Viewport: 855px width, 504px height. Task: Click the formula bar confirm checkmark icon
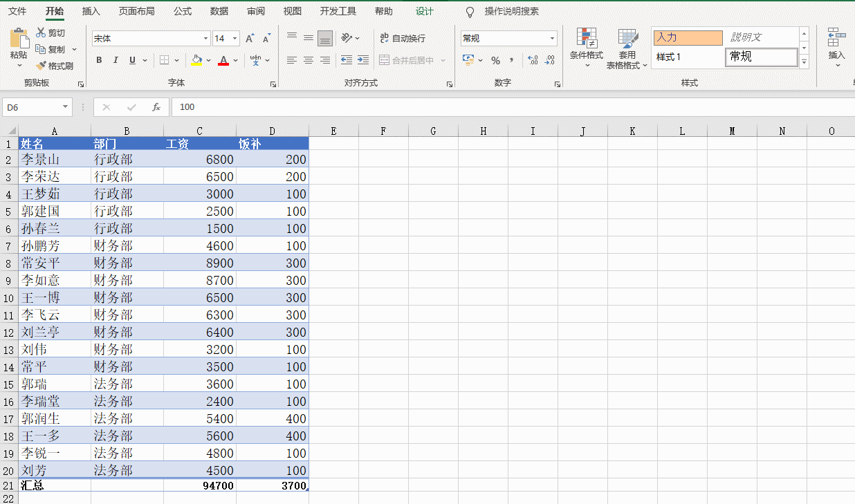(x=131, y=107)
